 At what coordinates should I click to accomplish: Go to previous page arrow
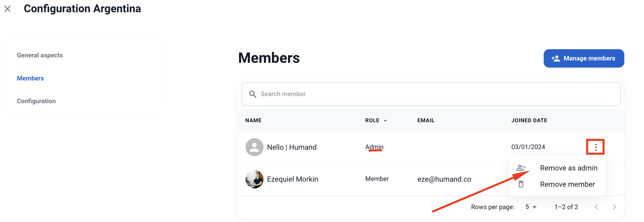[x=596, y=207]
